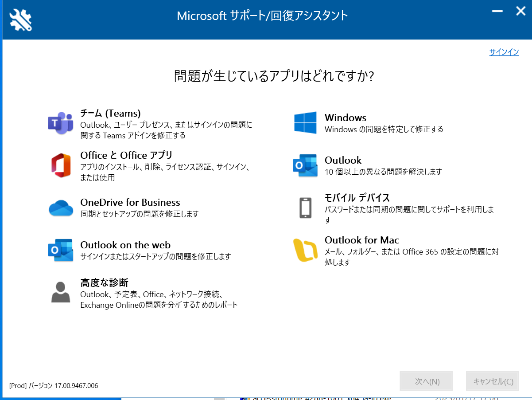Choose Outlook on the web heading
The height and width of the screenshot is (400, 532).
125,245
